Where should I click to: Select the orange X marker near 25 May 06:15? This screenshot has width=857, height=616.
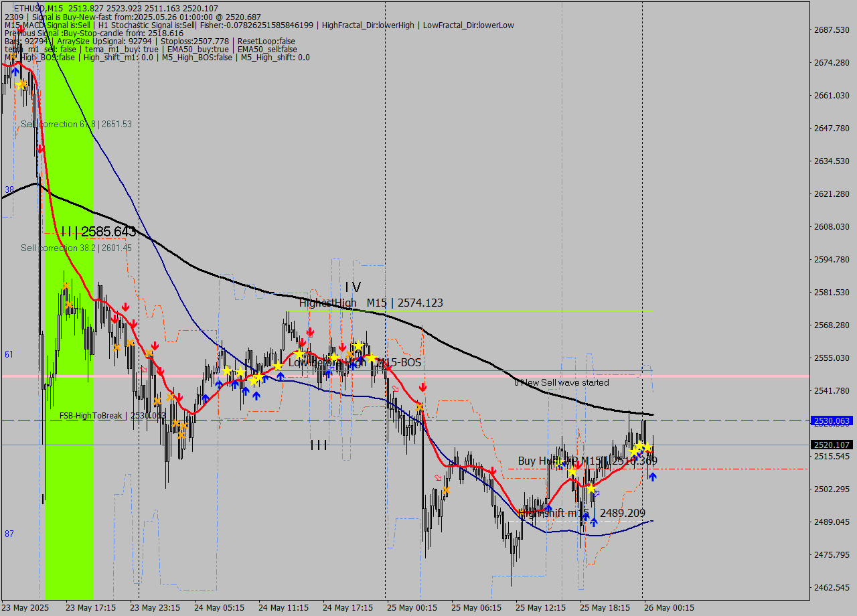(x=446, y=491)
